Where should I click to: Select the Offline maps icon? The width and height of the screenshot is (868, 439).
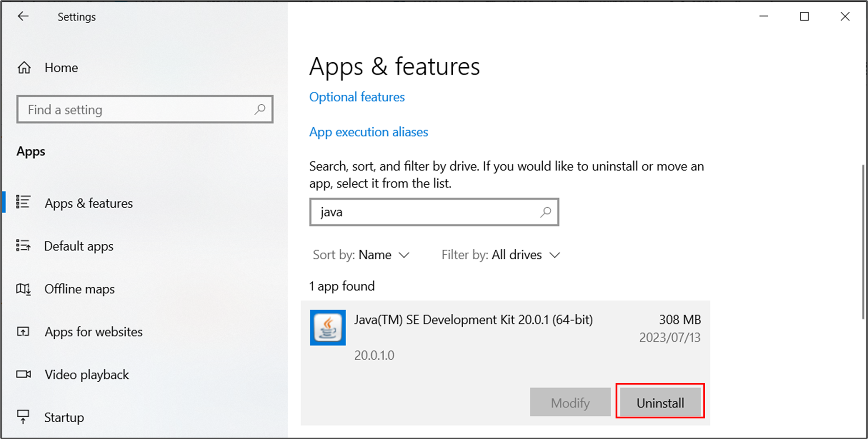[23, 289]
